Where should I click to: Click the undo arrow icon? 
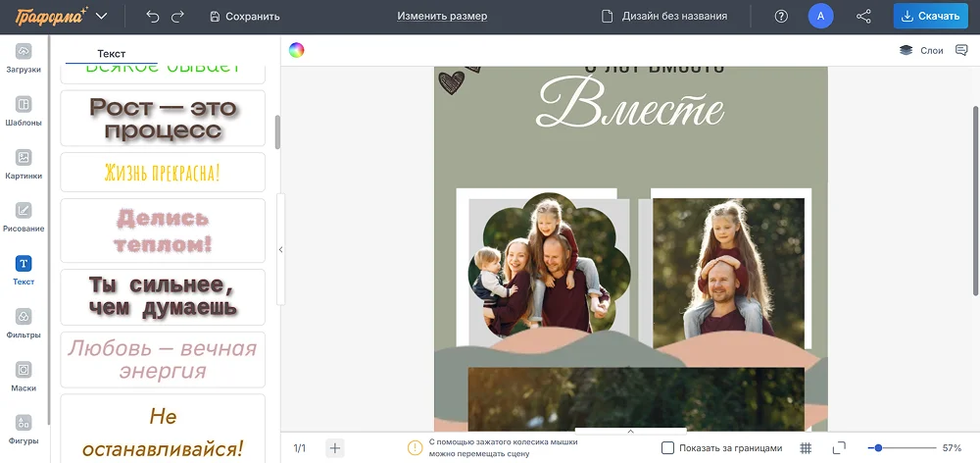(x=153, y=17)
